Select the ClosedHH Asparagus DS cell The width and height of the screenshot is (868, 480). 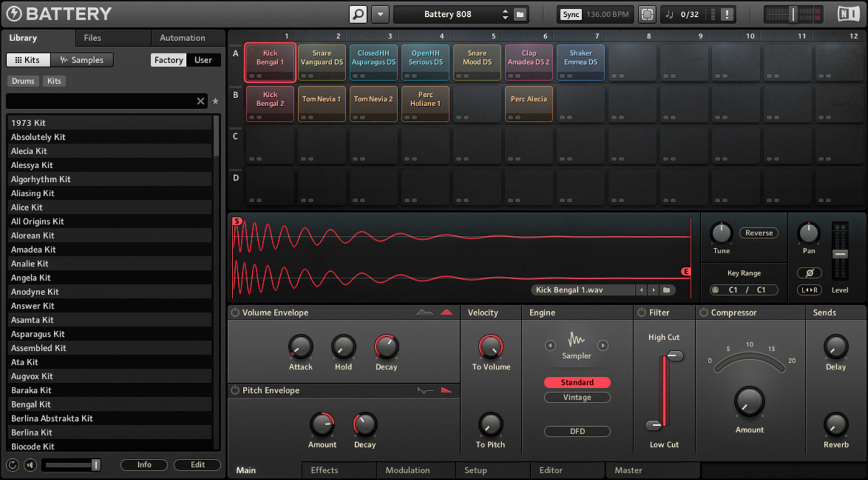pos(373,62)
